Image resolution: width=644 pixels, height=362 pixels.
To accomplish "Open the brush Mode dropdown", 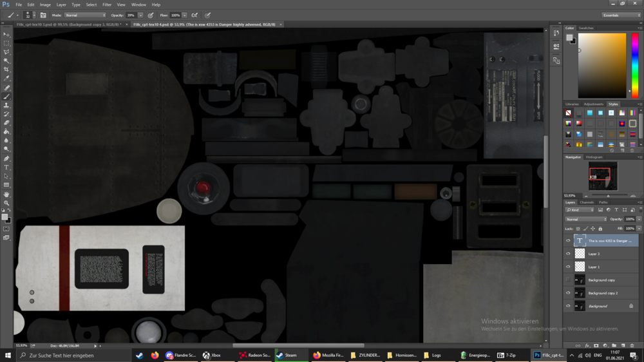I will tap(85, 15).
